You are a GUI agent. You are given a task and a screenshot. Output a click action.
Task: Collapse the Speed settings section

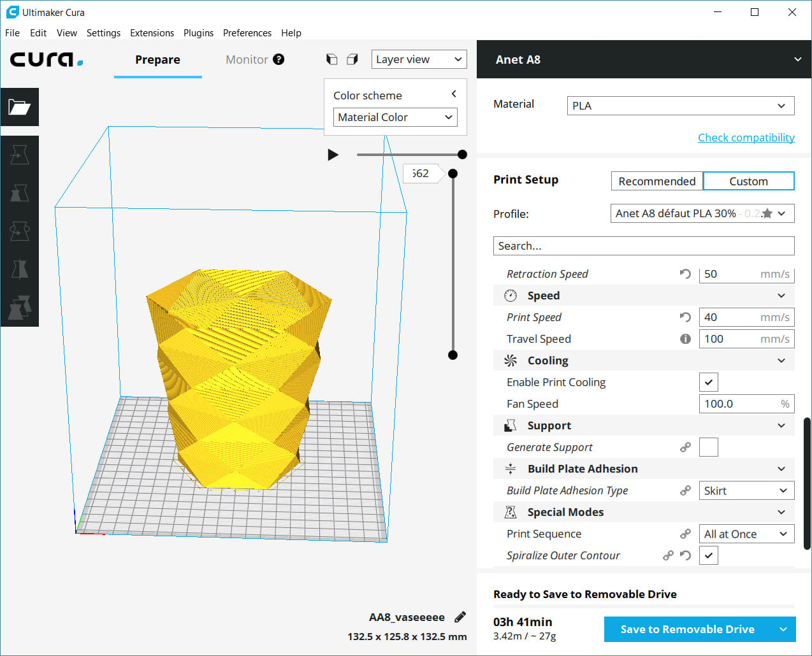(781, 295)
